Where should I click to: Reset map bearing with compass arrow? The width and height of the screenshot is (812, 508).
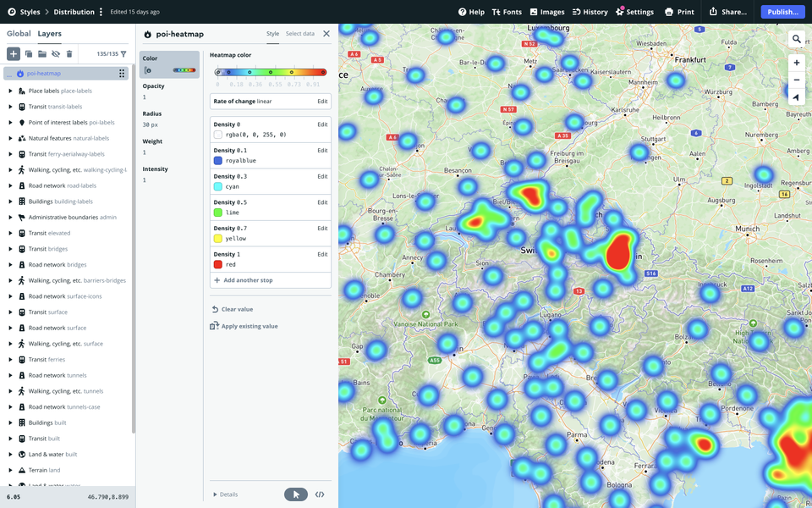(797, 97)
